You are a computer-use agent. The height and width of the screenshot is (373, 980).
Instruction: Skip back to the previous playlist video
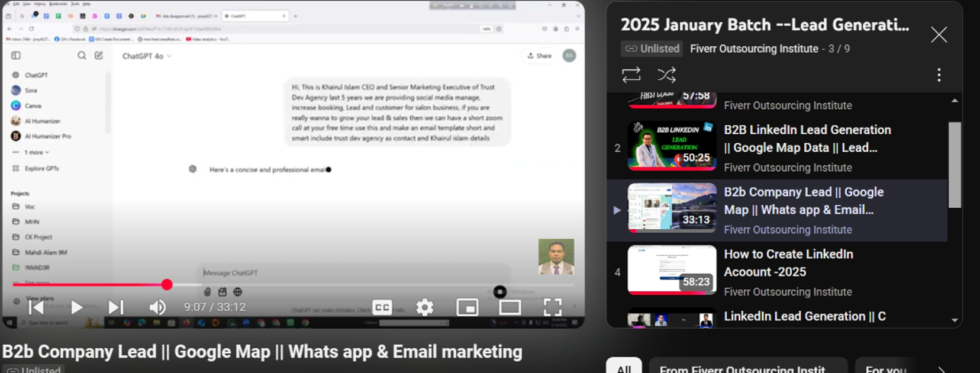[x=37, y=307]
